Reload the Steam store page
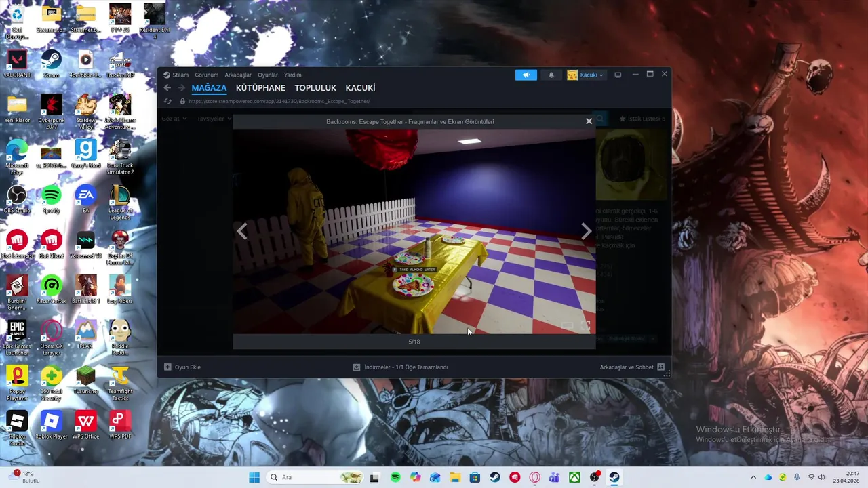 167,102
